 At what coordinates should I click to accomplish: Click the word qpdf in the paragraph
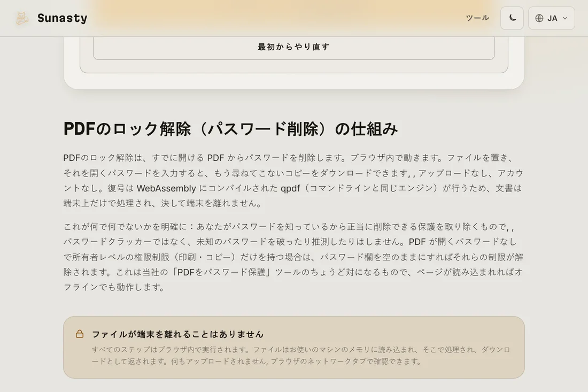coord(290,188)
